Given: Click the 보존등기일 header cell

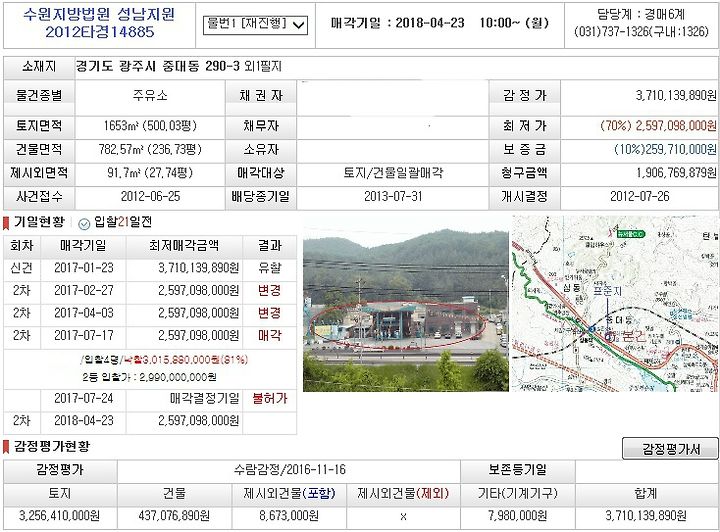Looking at the screenshot, I should click(518, 470).
